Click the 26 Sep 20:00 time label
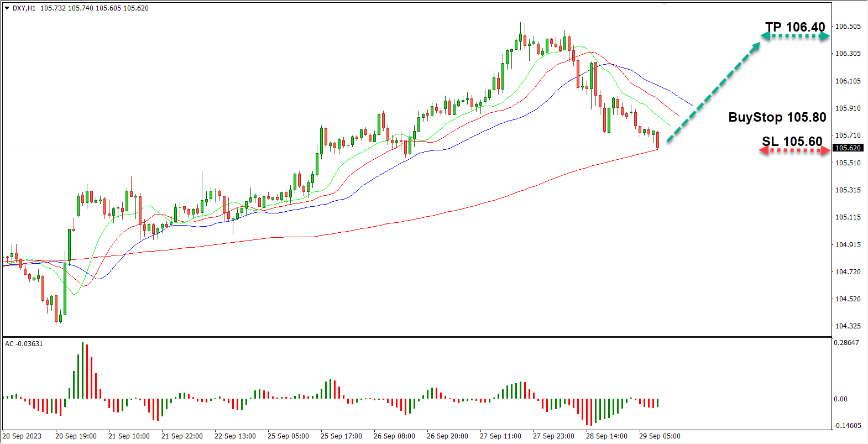 (x=447, y=436)
